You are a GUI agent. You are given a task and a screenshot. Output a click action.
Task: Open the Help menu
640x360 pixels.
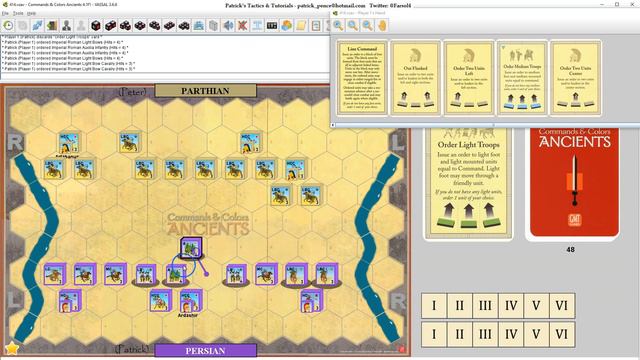click(x=31, y=13)
